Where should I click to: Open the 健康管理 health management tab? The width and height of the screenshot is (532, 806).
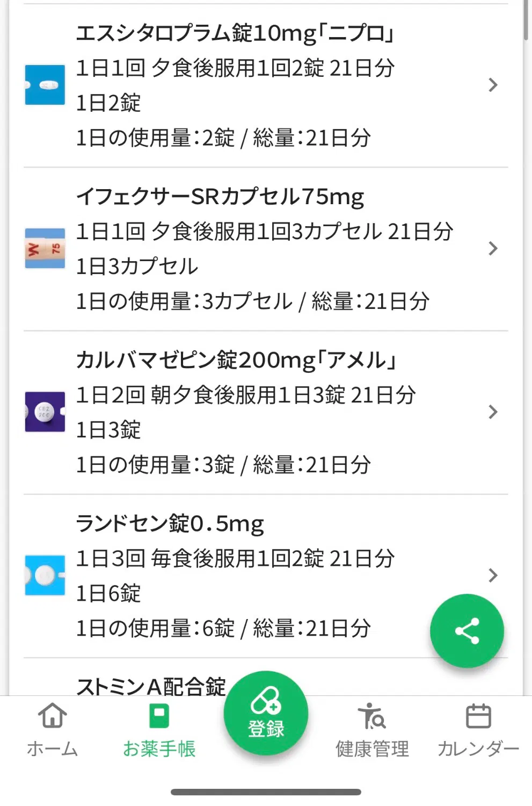pyautogui.click(x=372, y=729)
